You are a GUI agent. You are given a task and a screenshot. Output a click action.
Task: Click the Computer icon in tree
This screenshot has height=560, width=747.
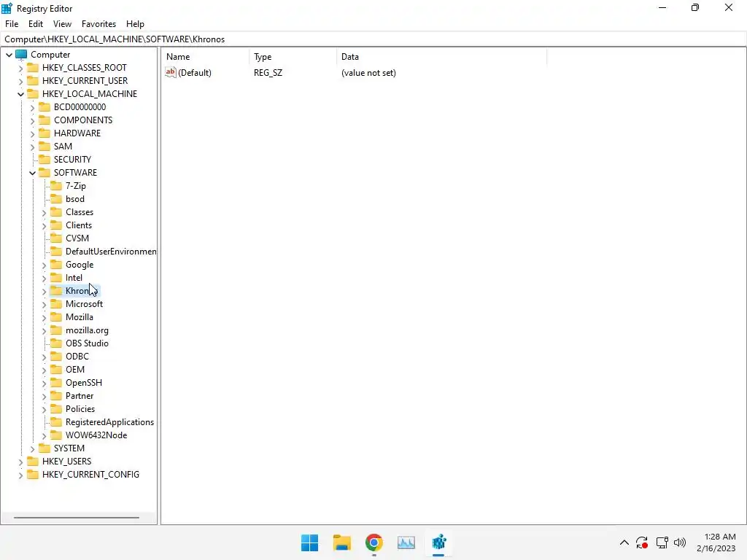(21, 54)
